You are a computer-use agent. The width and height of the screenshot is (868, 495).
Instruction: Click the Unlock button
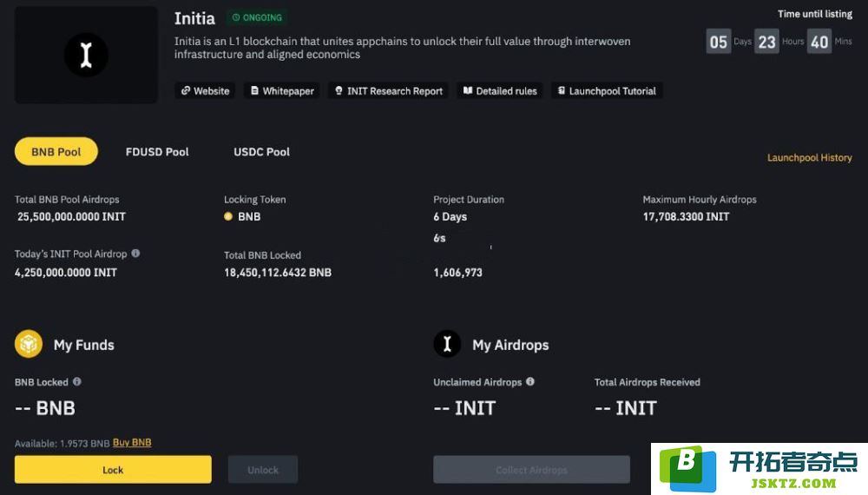[263, 470]
